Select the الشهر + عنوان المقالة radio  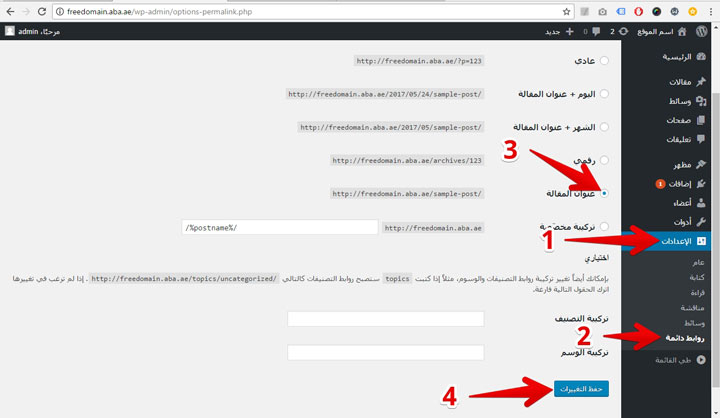pos(604,127)
